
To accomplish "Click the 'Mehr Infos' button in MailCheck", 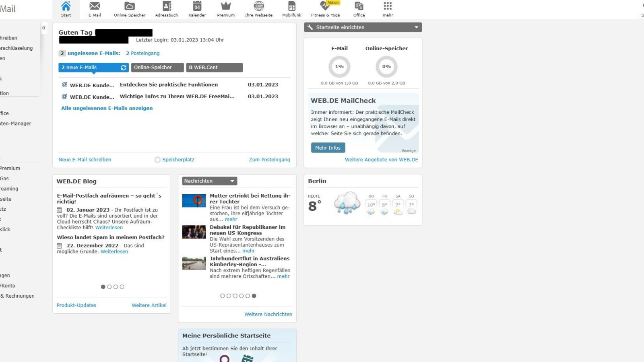I will tap(328, 148).
